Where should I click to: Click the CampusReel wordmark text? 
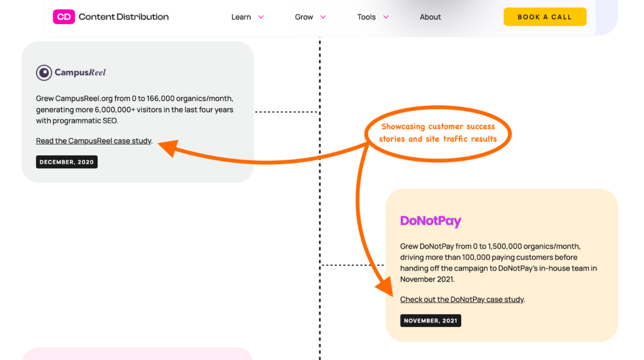tap(80, 72)
